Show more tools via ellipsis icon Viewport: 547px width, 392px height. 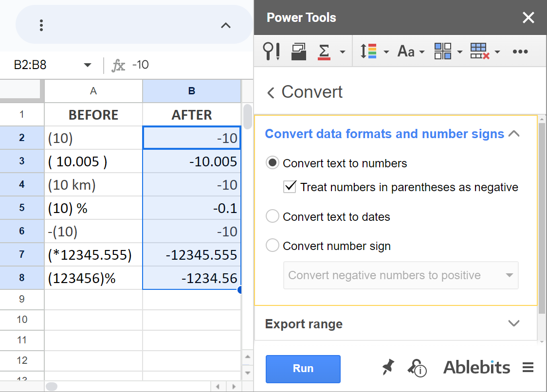pyautogui.click(x=520, y=51)
